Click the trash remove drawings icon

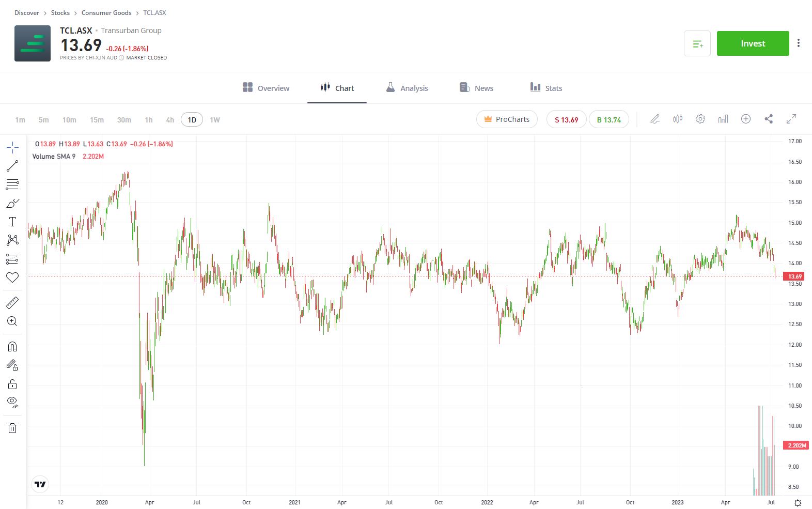pyautogui.click(x=12, y=428)
